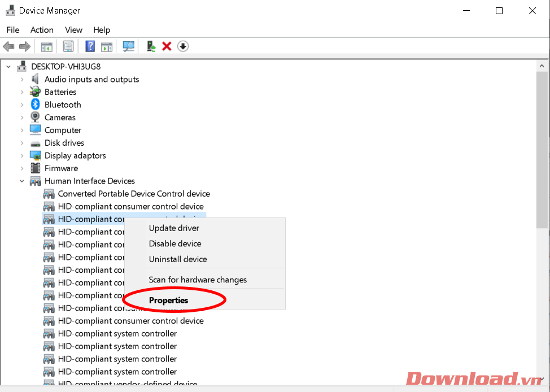Click the Batteries category icon
This screenshot has width=550, height=392.
click(x=35, y=92)
